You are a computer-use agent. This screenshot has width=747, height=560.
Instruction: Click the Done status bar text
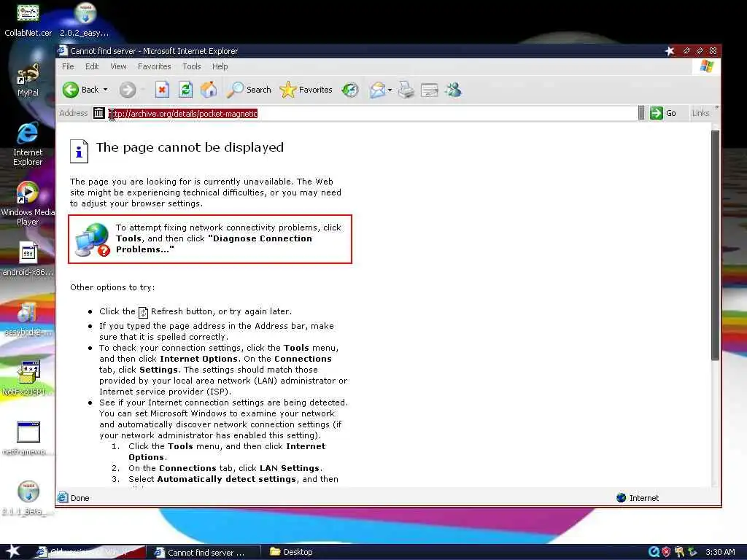tap(80, 498)
